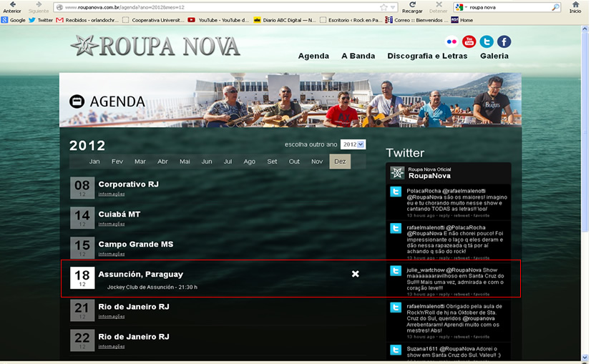This screenshot has width=591, height=364.
Task: Click the search magnifier in browser search box
Action: [x=555, y=7]
